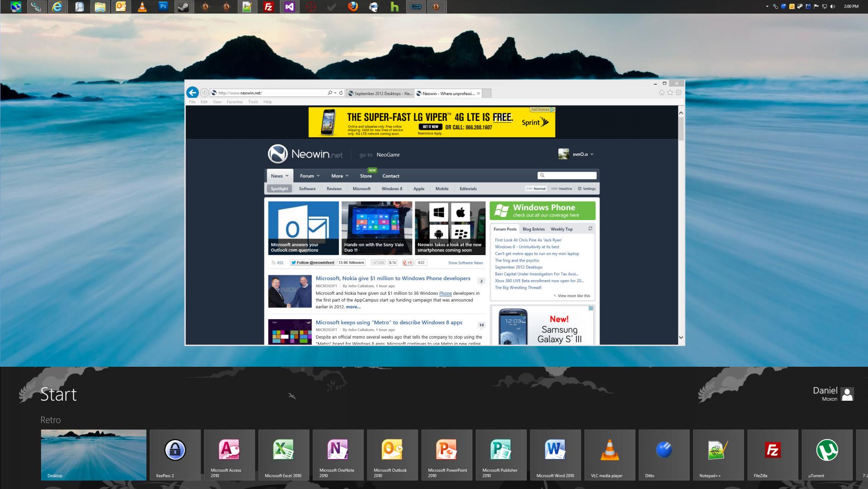Launch VLC media player tile
The width and height of the screenshot is (868, 489).
click(610, 455)
